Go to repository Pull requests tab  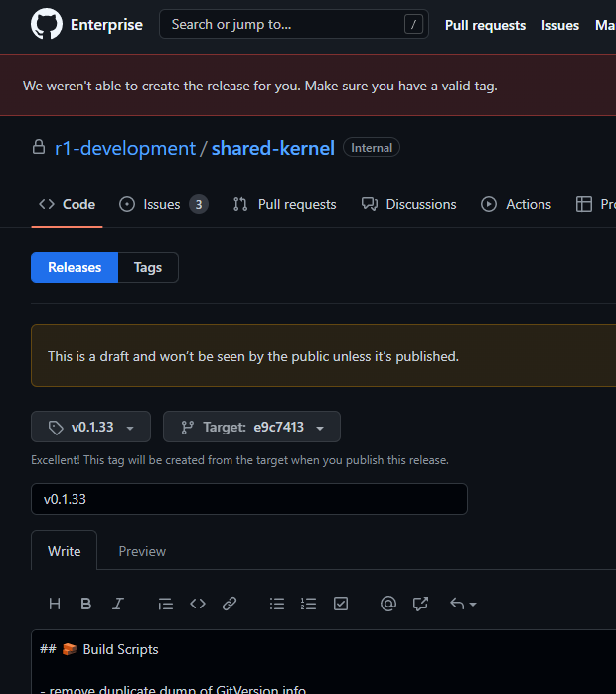(x=284, y=204)
